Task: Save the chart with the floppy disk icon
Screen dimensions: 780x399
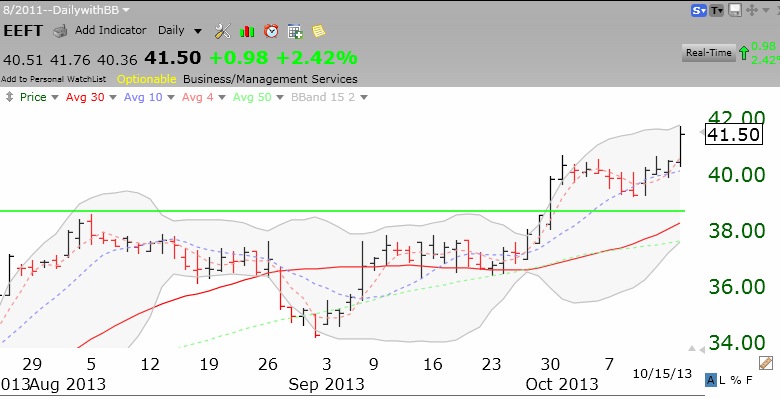Action: coord(735,10)
